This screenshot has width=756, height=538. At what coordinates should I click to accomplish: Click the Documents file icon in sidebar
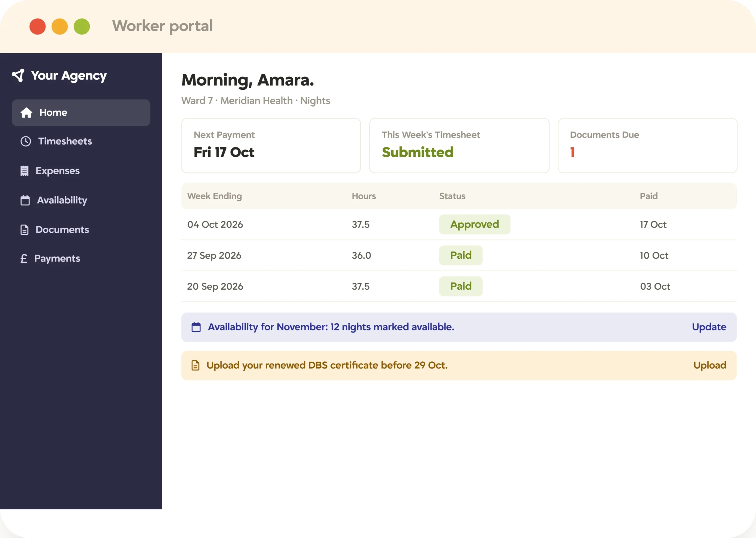tap(24, 229)
